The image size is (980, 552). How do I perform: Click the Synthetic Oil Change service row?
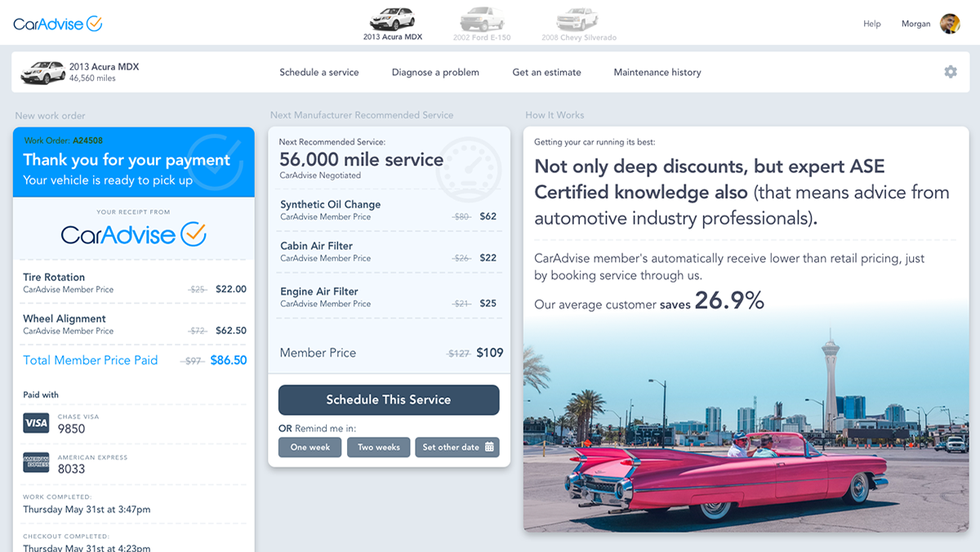389,210
